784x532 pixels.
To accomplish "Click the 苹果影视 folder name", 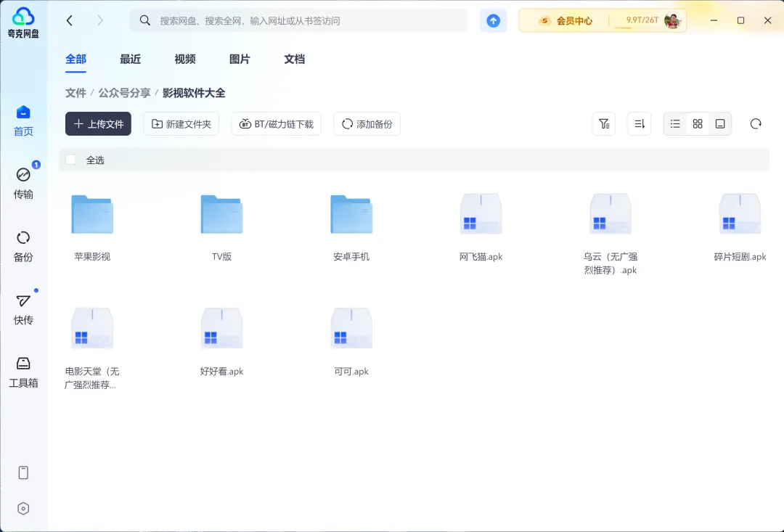I will click(92, 256).
